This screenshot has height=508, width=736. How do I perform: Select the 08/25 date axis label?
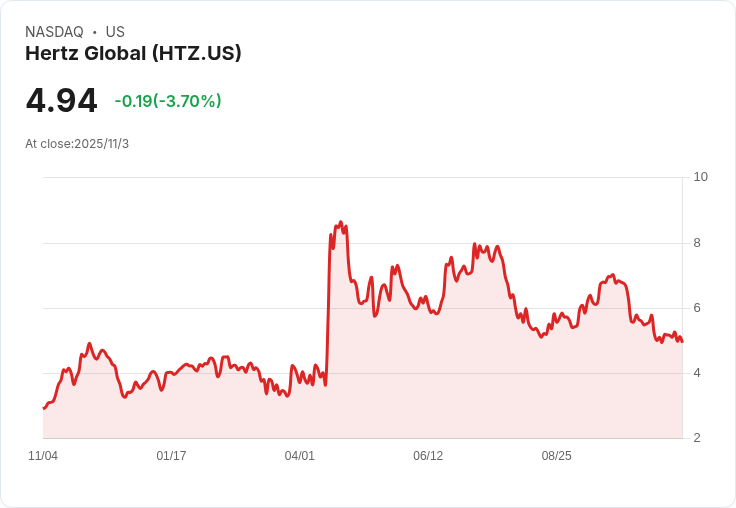pos(556,456)
